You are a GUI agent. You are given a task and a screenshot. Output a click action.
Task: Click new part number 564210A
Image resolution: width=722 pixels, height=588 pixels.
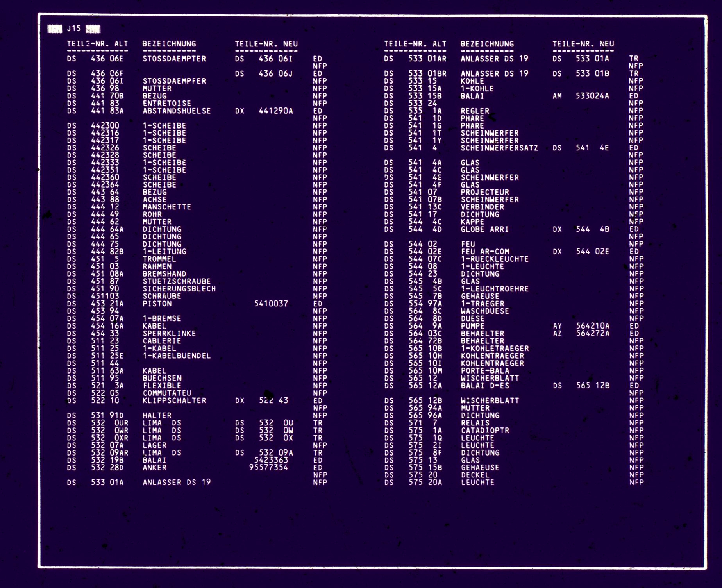[x=592, y=326]
